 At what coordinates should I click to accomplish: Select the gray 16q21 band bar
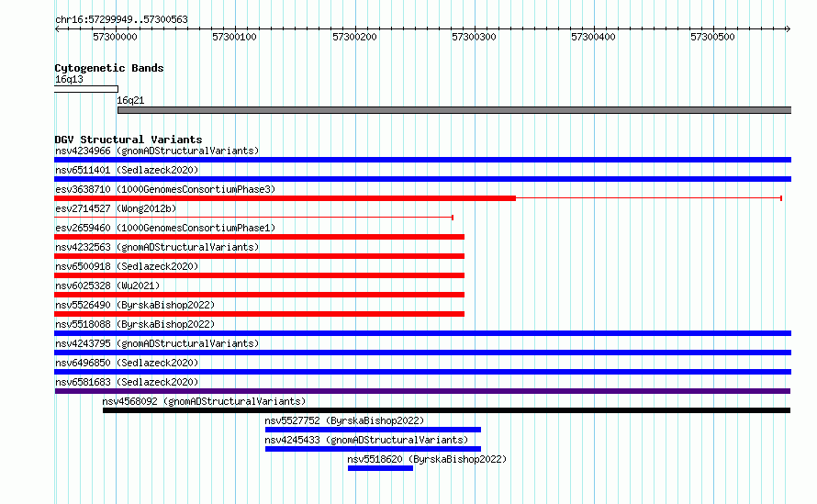tap(454, 110)
